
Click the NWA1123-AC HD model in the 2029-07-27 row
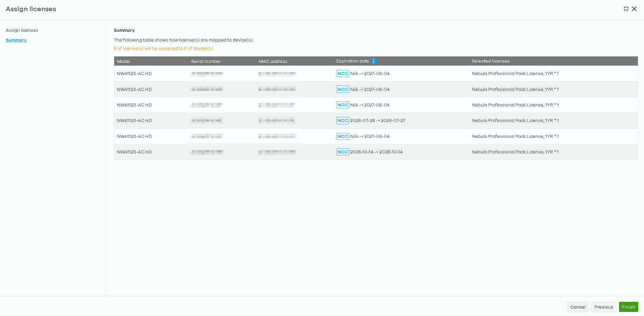click(x=134, y=121)
